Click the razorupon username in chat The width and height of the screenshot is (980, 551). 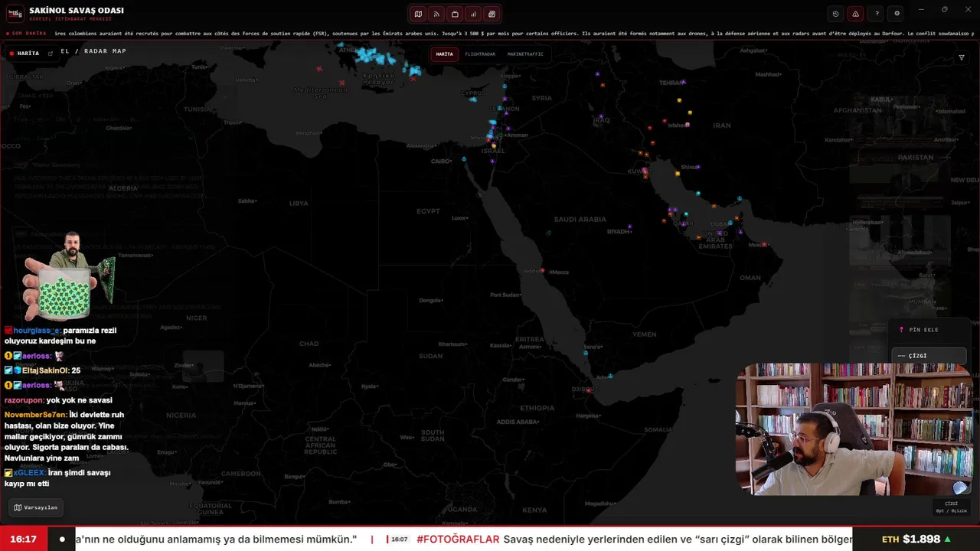(x=24, y=400)
